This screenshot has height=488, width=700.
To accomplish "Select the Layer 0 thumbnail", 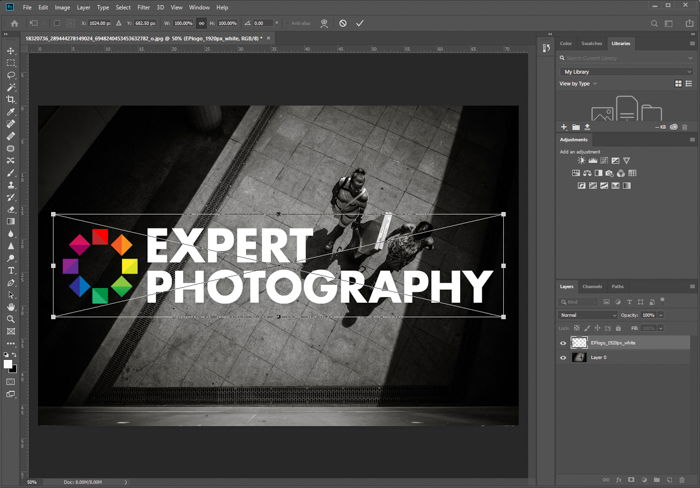I will coord(579,357).
